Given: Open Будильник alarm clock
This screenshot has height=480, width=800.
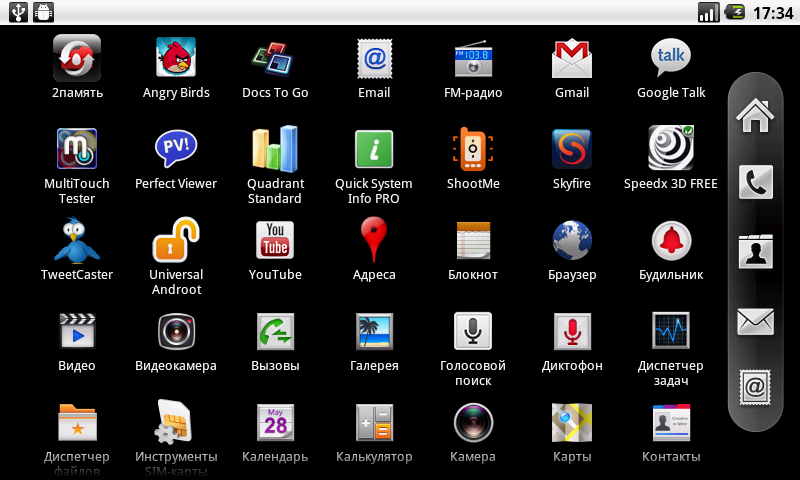Looking at the screenshot, I should (x=671, y=240).
